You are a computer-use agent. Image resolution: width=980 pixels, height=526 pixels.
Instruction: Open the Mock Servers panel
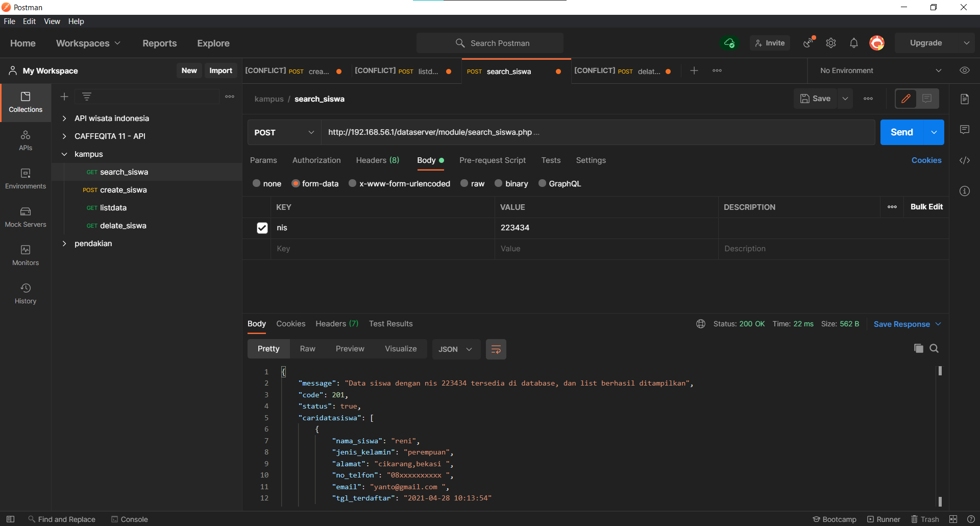click(25, 216)
